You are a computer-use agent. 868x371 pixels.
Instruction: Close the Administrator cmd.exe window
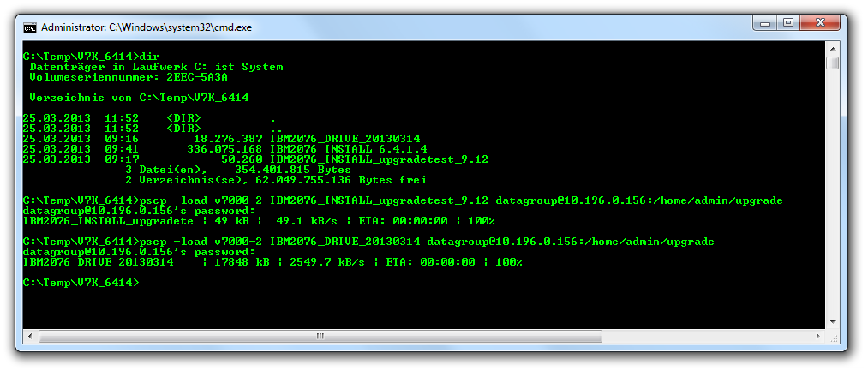[821, 23]
